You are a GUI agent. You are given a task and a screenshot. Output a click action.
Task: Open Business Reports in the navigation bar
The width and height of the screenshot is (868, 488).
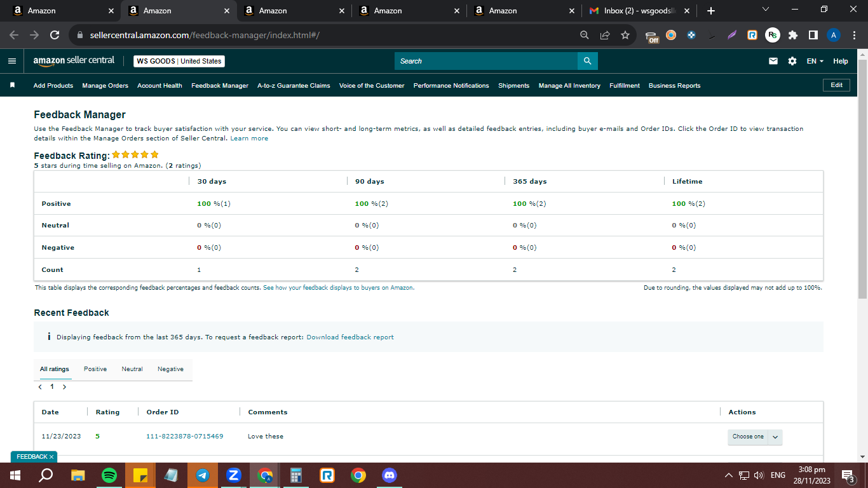(674, 85)
